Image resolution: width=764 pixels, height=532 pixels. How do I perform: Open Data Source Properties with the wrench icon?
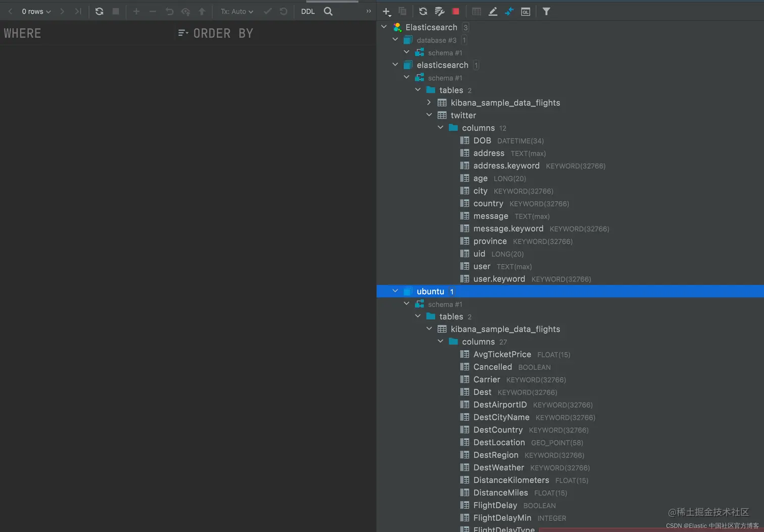click(440, 11)
